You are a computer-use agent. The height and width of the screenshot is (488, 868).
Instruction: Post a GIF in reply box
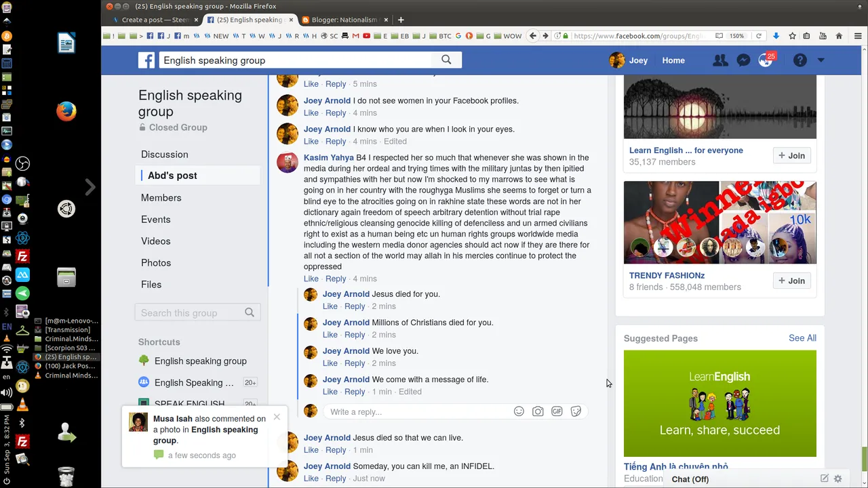click(557, 411)
